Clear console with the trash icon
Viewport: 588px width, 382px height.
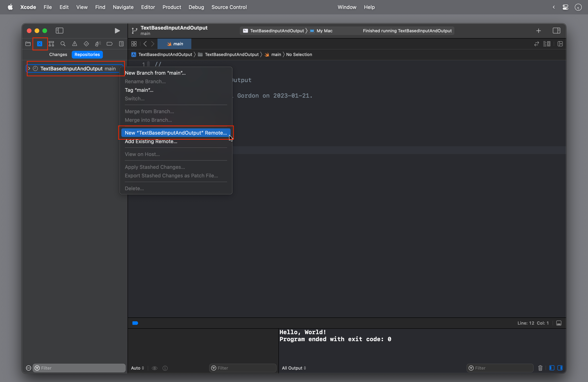pos(540,368)
